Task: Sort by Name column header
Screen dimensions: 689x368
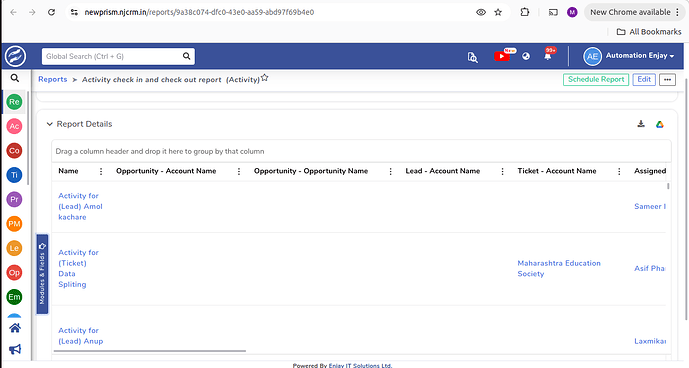Action: (x=69, y=171)
